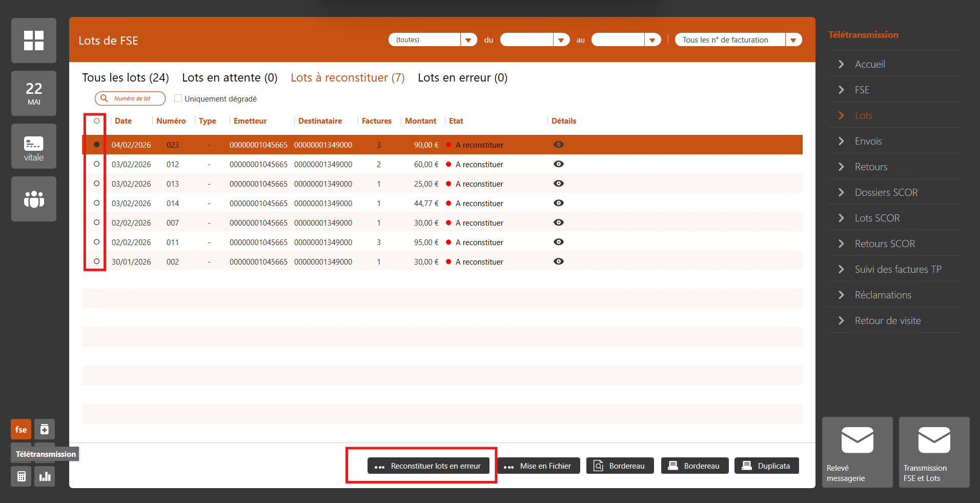Open Relevé messagerie envelope
The width and height of the screenshot is (980, 503).
(857, 452)
